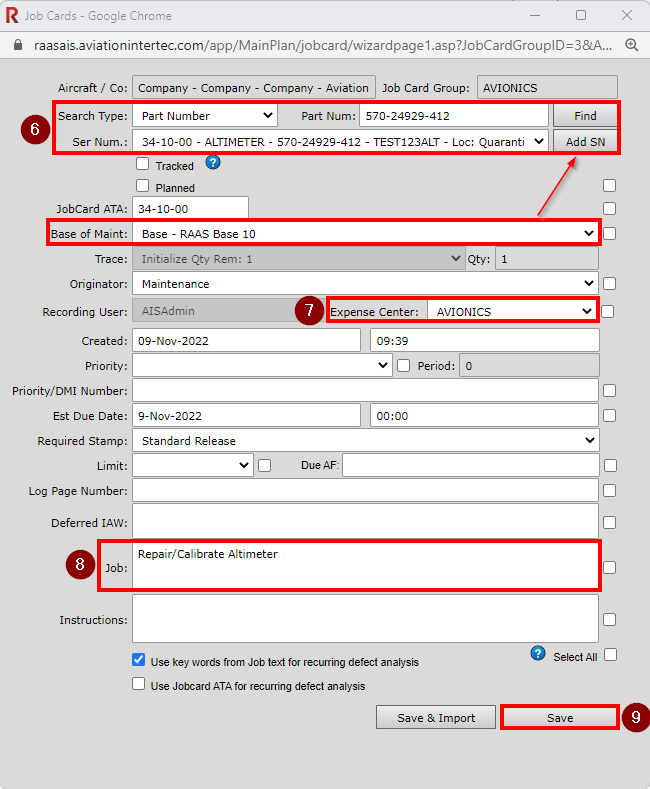Click the Find button
Viewport: 650px width, 789px height.
point(585,116)
